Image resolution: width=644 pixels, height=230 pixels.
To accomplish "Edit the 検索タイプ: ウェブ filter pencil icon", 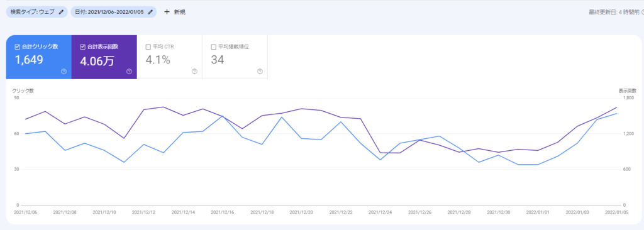I will [x=61, y=12].
